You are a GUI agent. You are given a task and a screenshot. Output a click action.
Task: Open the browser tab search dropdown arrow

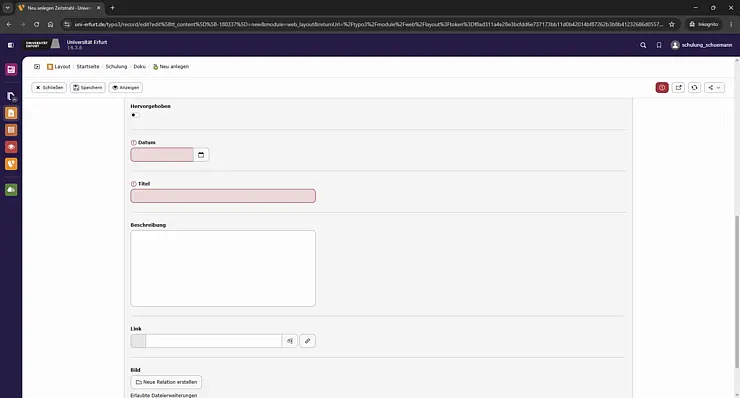pyautogui.click(x=8, y=8)
